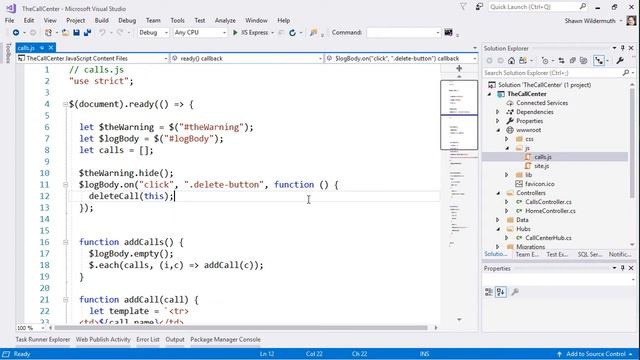
Task: Click the Undo toolbar icon
Action: 102,32
